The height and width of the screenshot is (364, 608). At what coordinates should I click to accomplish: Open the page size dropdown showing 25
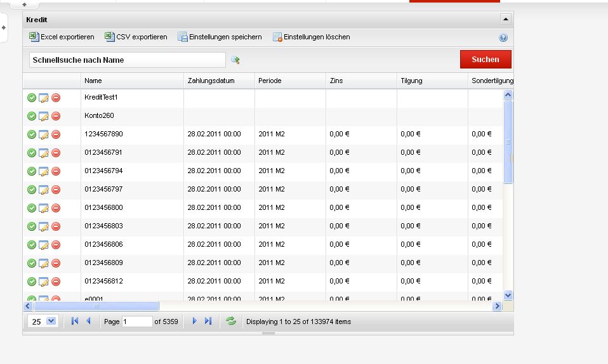[51, 322]
